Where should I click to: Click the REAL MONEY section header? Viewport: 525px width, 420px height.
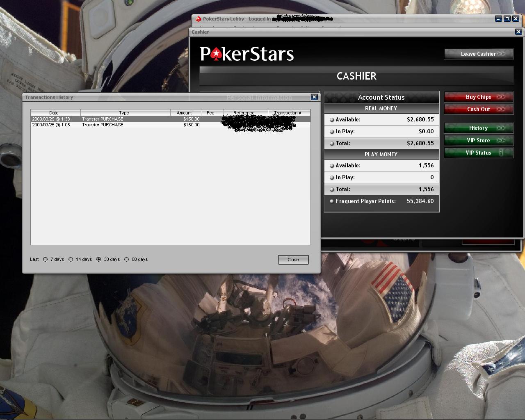point(381,108)
